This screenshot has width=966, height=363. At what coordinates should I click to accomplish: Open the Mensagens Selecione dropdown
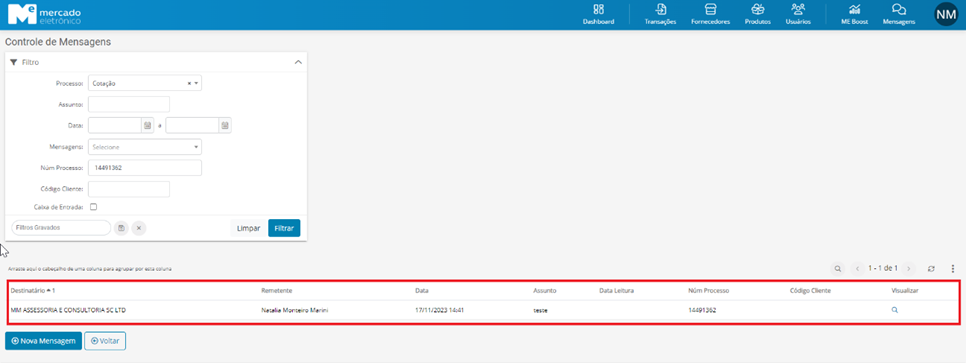[x=145, y=147]
